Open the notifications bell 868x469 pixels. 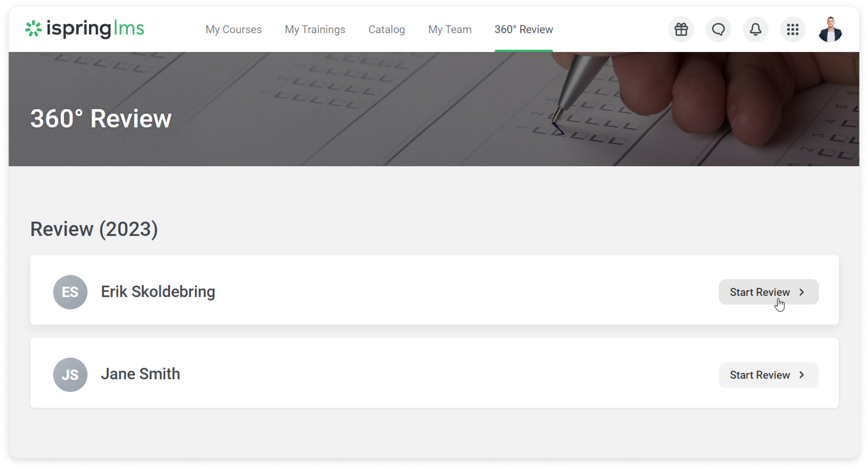755,29
